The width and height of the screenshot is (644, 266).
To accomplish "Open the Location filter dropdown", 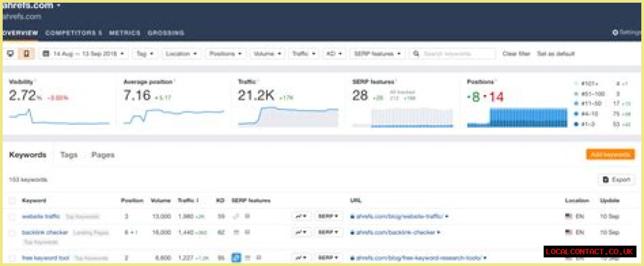I will point(181,54).
